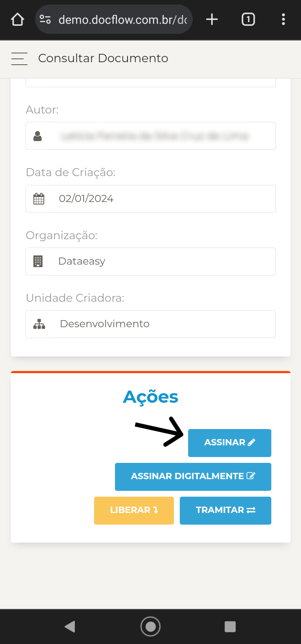Click the building icon beside Dataeasy

38,261
